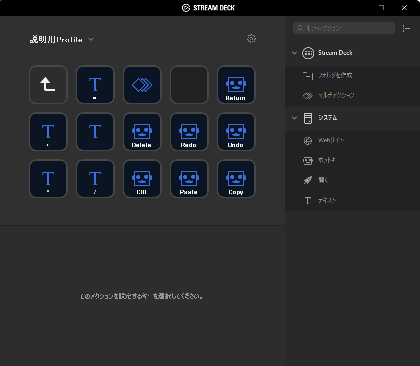Select the Copy hotkey key
420x366 pixels.
tap(236, 179)
